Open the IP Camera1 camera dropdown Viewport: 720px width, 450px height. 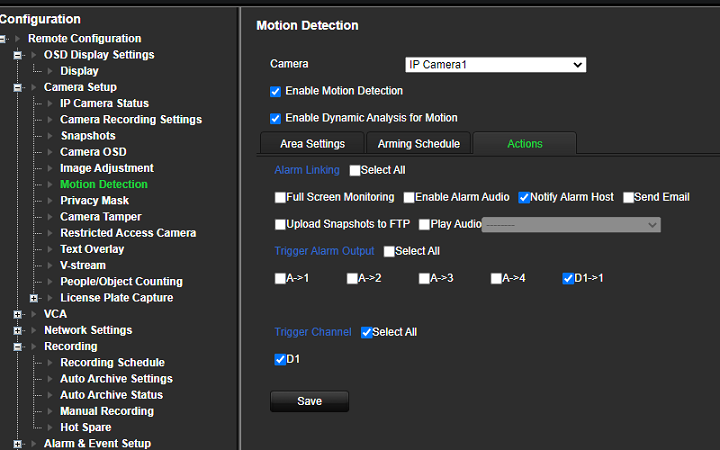pos(495,65)
